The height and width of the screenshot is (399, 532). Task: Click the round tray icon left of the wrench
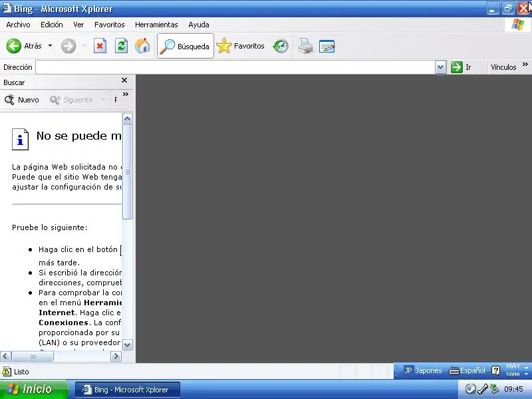tap(470, 389)
